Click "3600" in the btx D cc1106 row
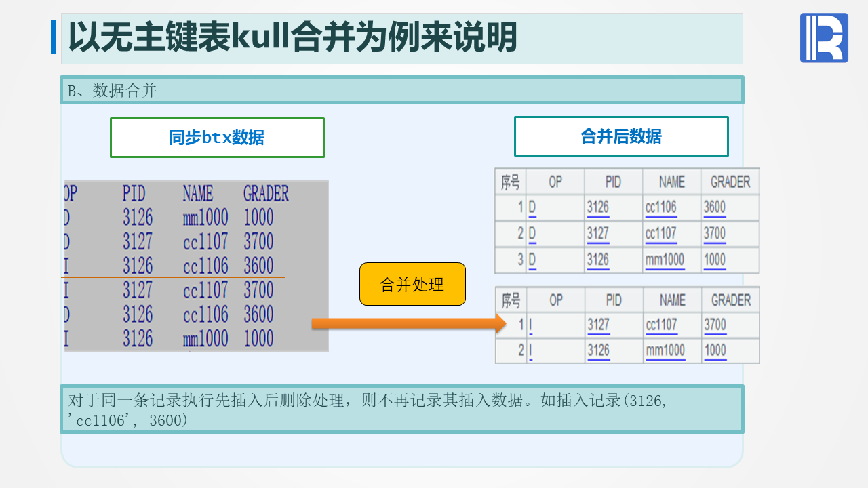 pyautogui.click(x=258, y=314)
